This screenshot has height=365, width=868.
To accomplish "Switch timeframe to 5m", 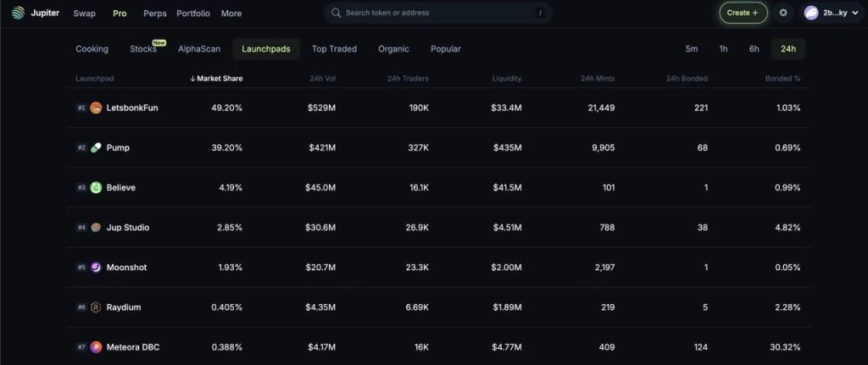I will [x=692, y=49].
